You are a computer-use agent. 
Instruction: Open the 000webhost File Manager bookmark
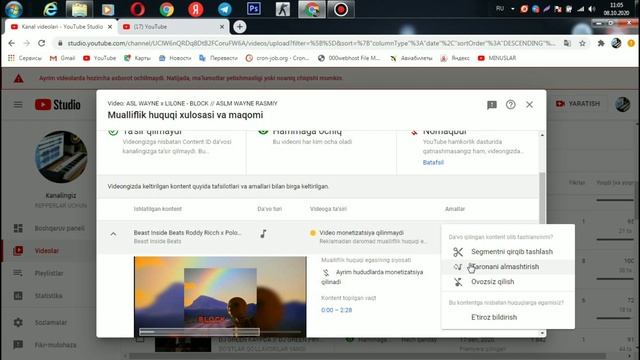click(x=349, y=58)
